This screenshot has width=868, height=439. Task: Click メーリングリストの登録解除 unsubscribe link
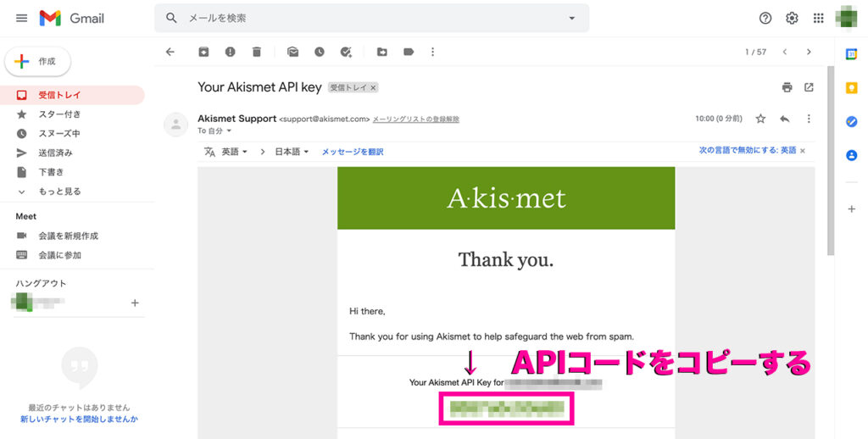pyautogui.click(x=415, y=119)
